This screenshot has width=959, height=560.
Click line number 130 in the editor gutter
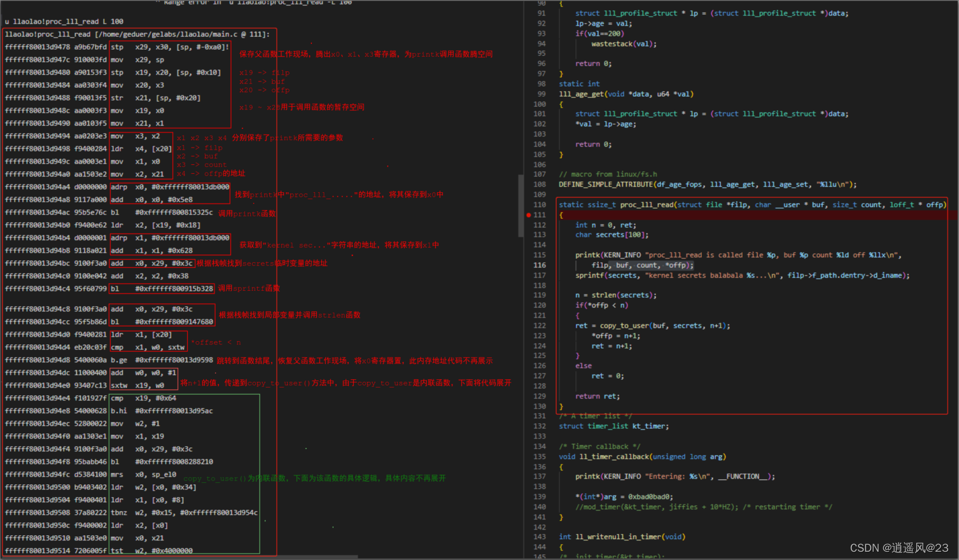click(x=540, y=407)
